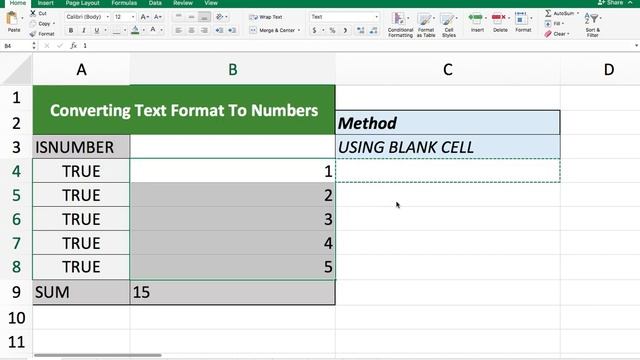Apply the green fill color
The image size is (640, 360).
tap(135, 30)
